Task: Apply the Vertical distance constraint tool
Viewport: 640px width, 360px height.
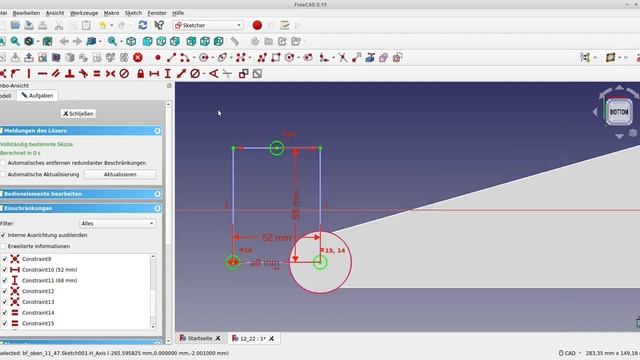Action: [x=167, y=73]
